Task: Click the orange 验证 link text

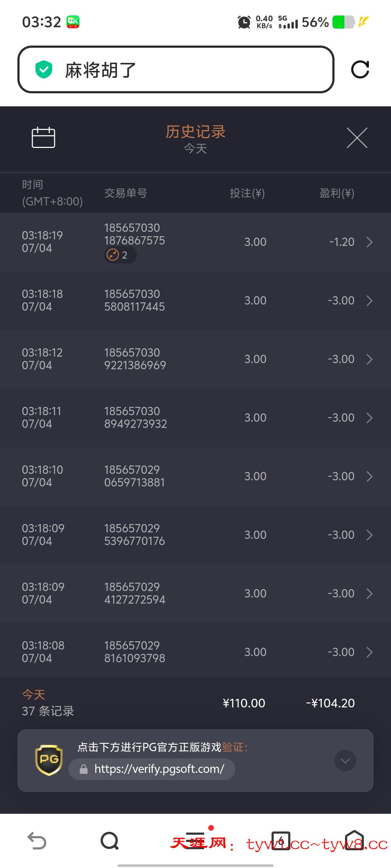Action: click(x=232, y=747)
